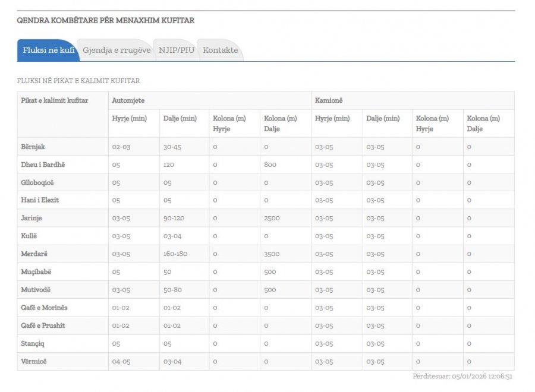Image resolution: width=535 pixels, height=392 pixels.
Task: Click the Kamionë column group header
Action: (328, 100)
